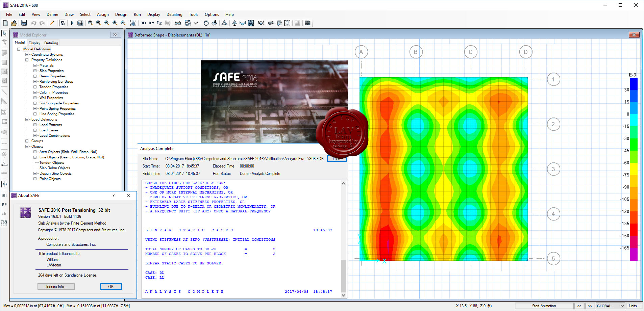Click the 'all' select-all side button
Viewport: 644px width, 311px height.
(x=4, y=195)
